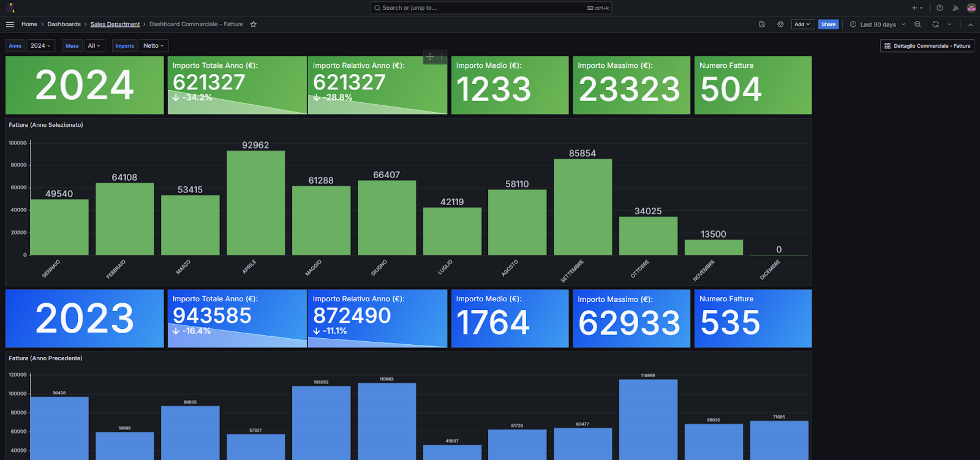
Task: Open the Sales Department breadcrumb
Action: tap(115, 25)
